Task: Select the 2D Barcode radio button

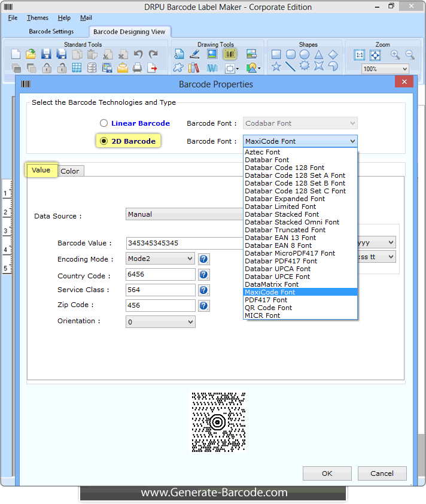Action: (104, 141)
